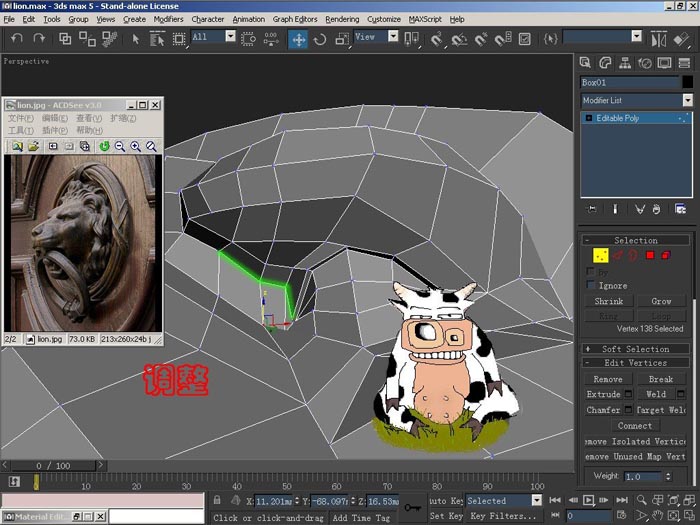Open Weld settings box button
This screenshot has width=700, height=525.
click(681, 394)
